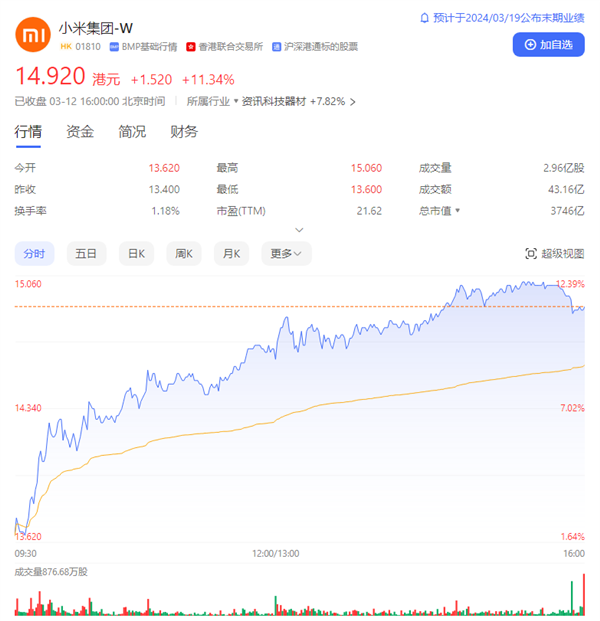Click the 最高 value 15.060
Viewport: 600px width, 621px height.
pyautogui.click(x=366, y=168)
